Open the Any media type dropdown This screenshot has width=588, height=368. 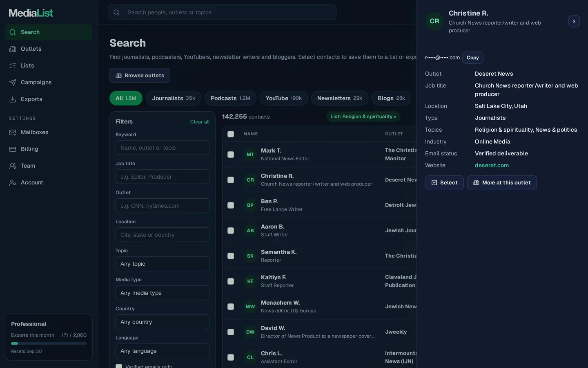click(x=163, y=293)
